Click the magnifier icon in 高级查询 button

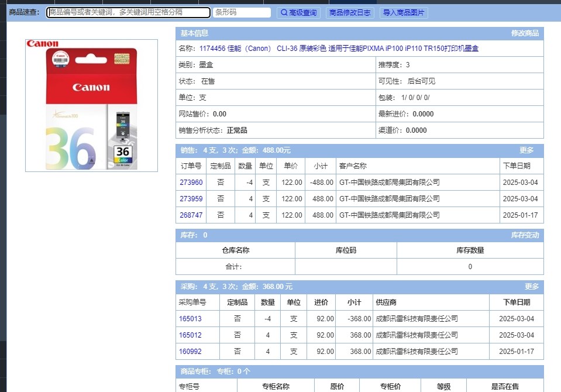pyautogui.click(x=284, y=12)
